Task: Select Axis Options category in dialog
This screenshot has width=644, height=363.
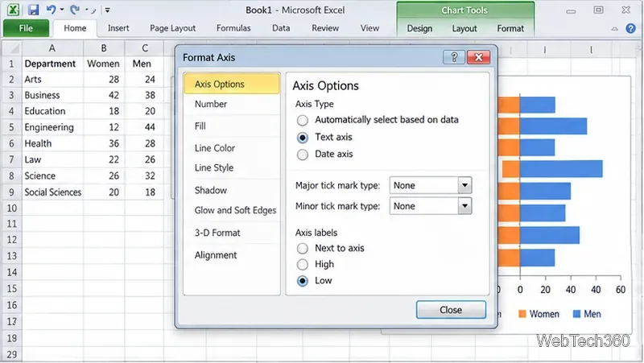Action: tap(232, 84)
